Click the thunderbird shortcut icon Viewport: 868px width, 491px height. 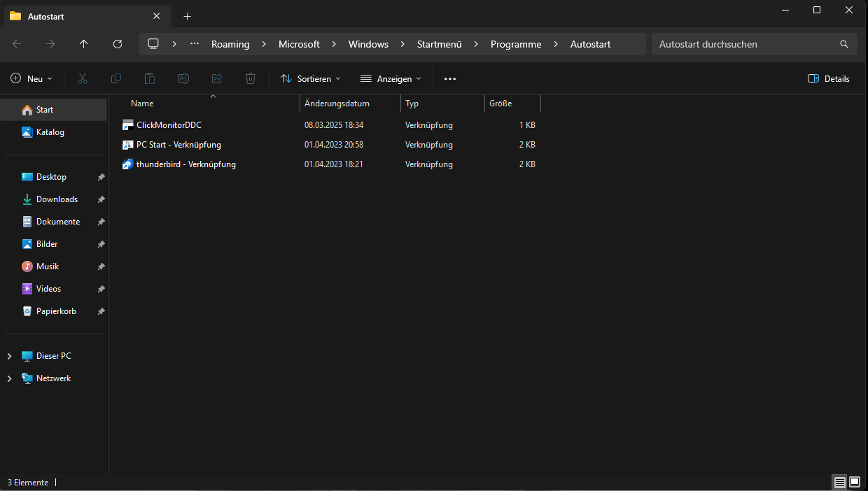tap(128, 164)
